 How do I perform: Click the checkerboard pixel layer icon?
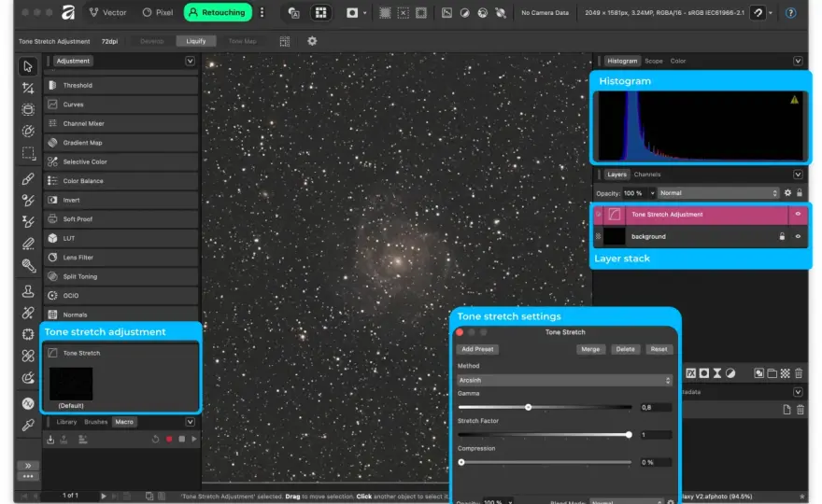[x=785, y=373]
